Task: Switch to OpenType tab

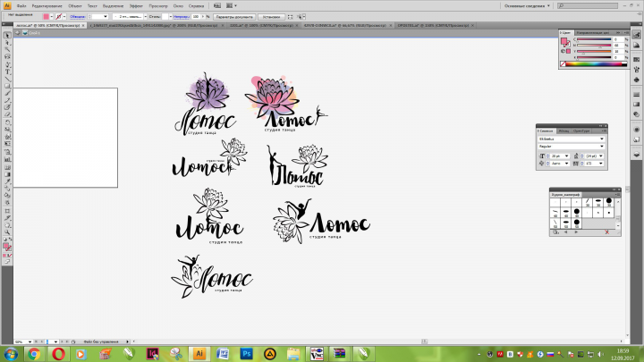Action: pyautogui.click(x=581, y=130)
